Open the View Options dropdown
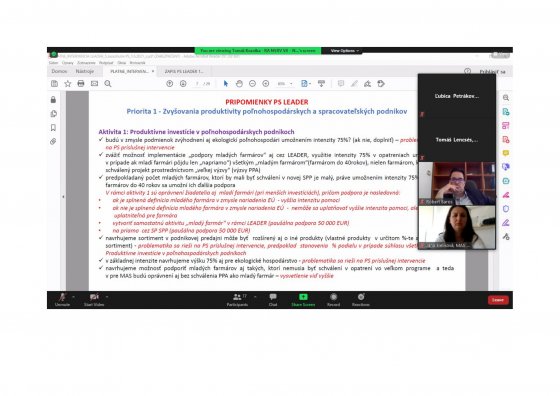 click(344, 51)
